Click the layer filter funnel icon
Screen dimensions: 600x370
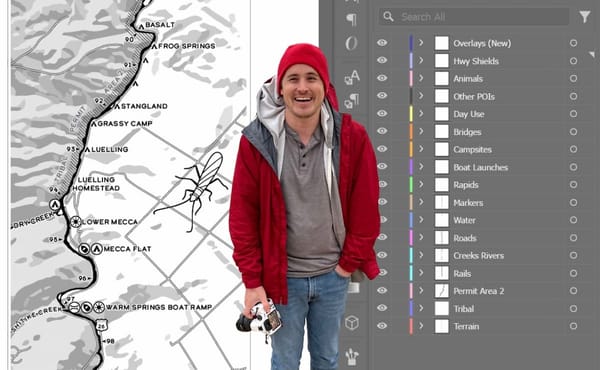pos(584,17)
